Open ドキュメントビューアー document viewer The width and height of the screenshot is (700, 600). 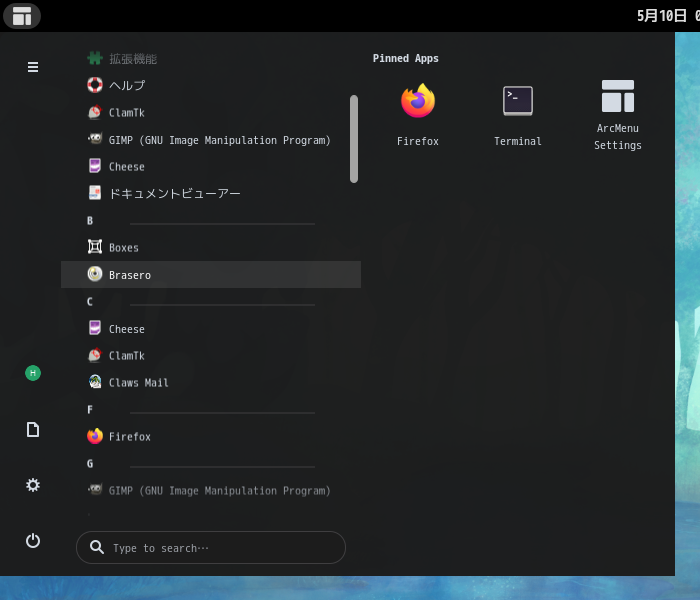(x=211, y=193)
